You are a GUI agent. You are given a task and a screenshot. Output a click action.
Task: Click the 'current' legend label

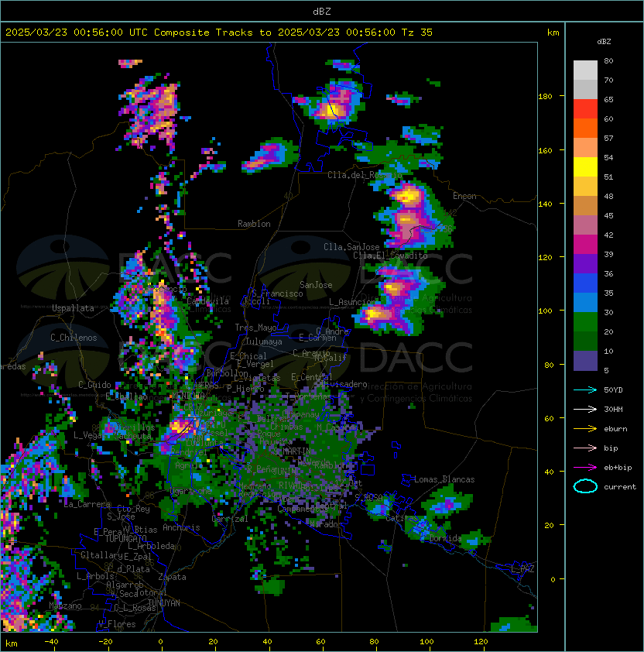[620, 487]
